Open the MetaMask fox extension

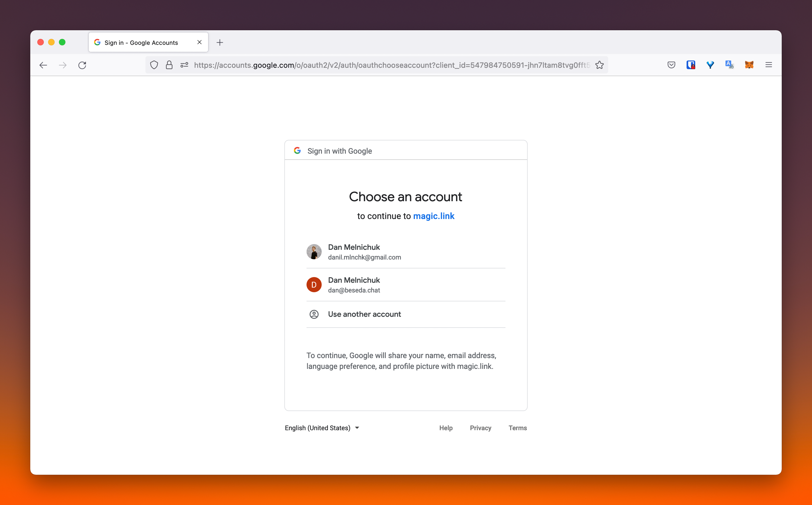749,65
